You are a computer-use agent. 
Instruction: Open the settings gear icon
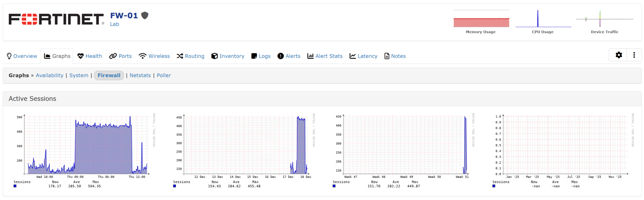tap(619, 55)
